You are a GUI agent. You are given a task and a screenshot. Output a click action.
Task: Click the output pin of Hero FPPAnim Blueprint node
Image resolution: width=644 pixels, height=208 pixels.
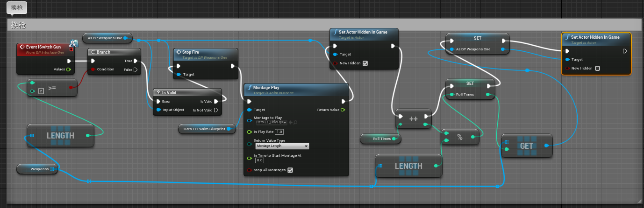coord(229,129)
